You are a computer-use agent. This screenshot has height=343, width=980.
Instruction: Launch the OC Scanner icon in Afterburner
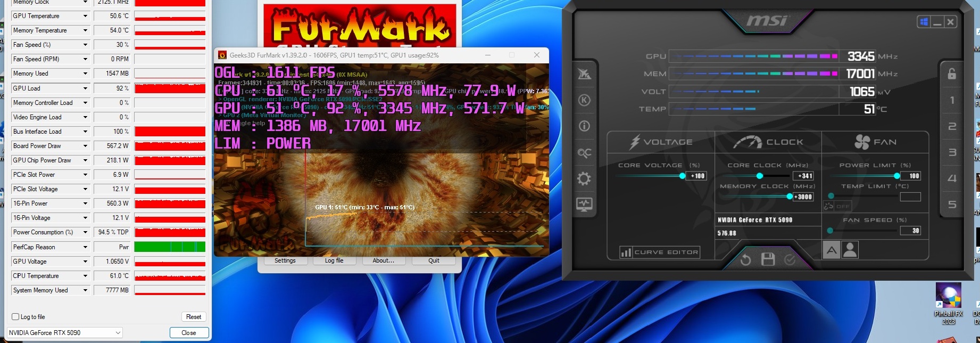coord(584,153)
